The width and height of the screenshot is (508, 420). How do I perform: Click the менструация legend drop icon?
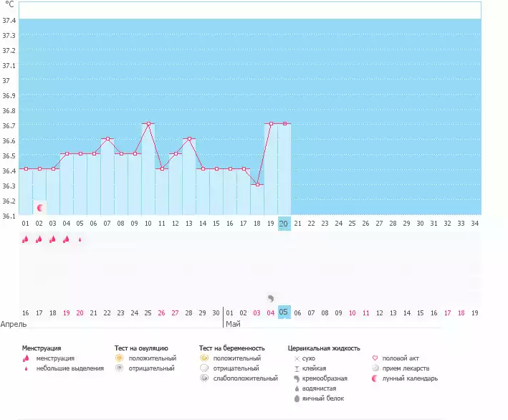[x=26, y=358]
